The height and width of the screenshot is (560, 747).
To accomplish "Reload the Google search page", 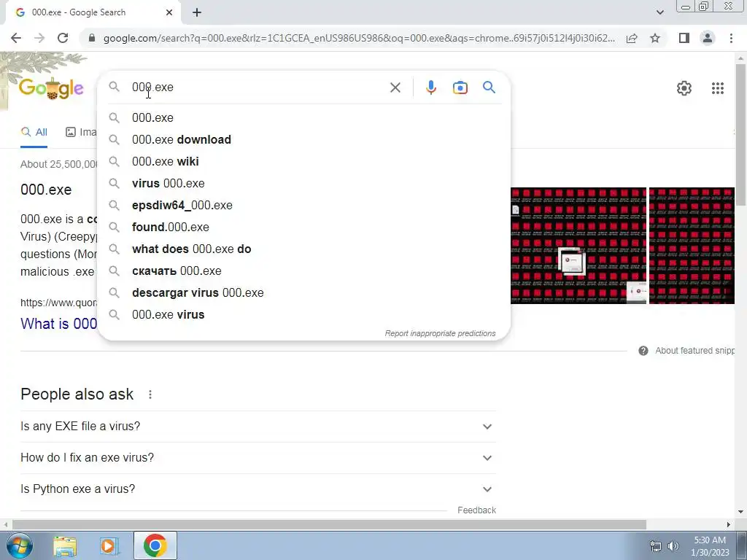I will pyautogui.click(x=63, y=38).
